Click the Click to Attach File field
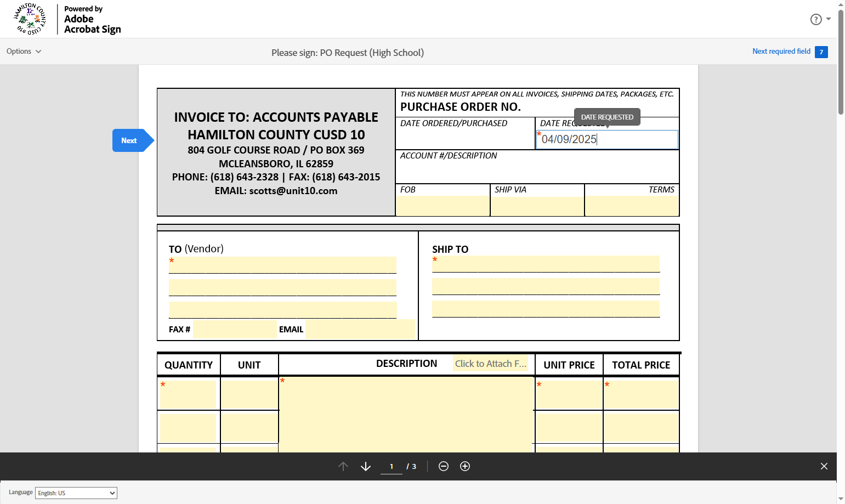 [x=491, y=364]
